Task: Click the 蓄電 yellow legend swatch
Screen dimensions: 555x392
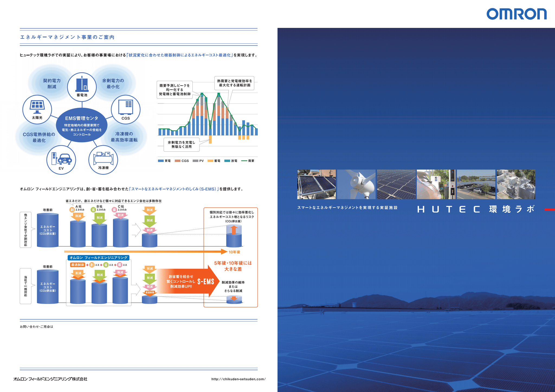Action: (x=210, y=161)
